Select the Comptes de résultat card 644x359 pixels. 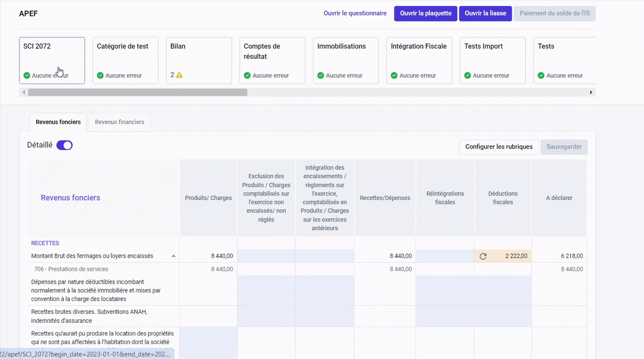tap(272, 60)
